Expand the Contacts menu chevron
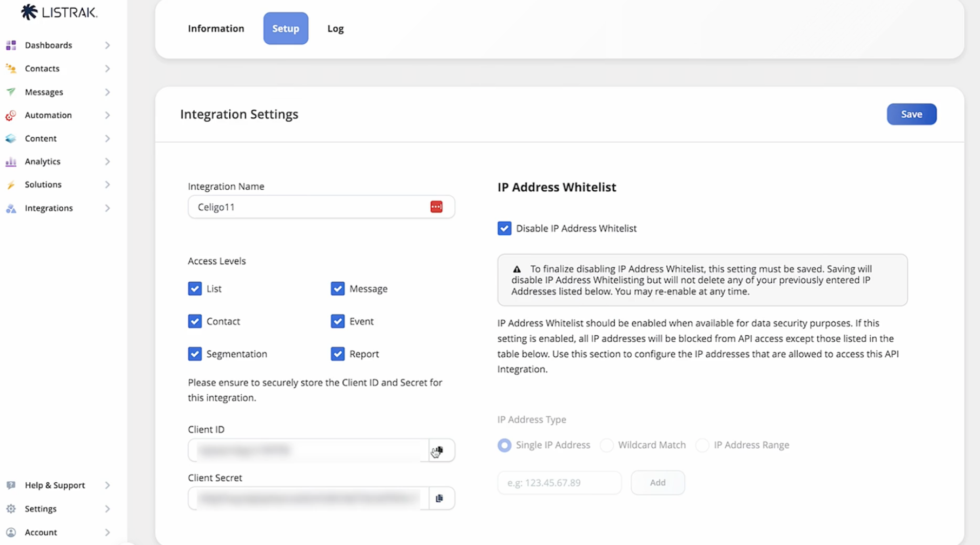980x545 pixels. [107, 69]
